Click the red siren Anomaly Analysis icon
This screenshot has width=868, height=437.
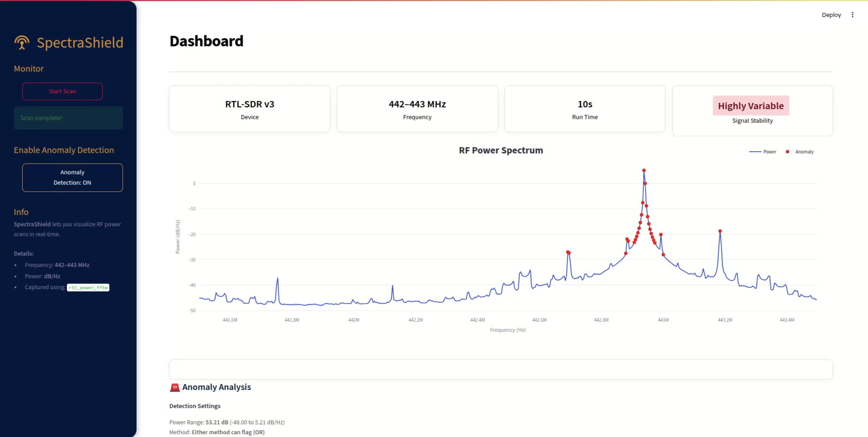(x=174, y=387)
